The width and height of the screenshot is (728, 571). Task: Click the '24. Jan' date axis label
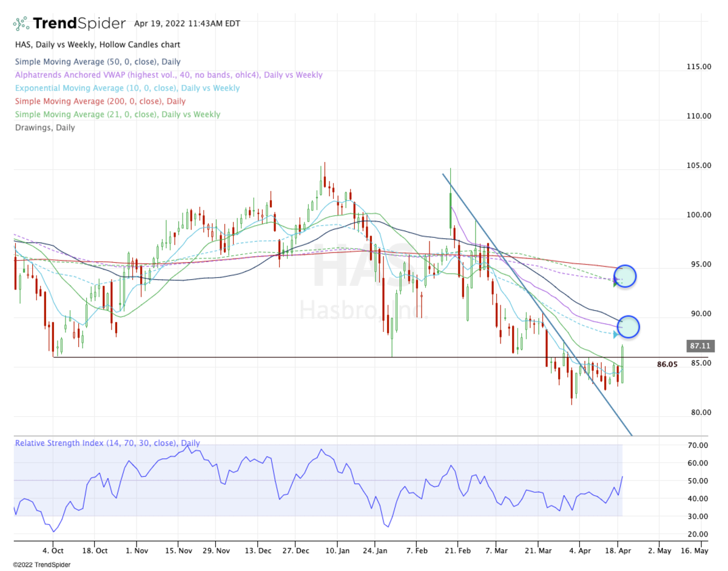click(x=375, y=551)
